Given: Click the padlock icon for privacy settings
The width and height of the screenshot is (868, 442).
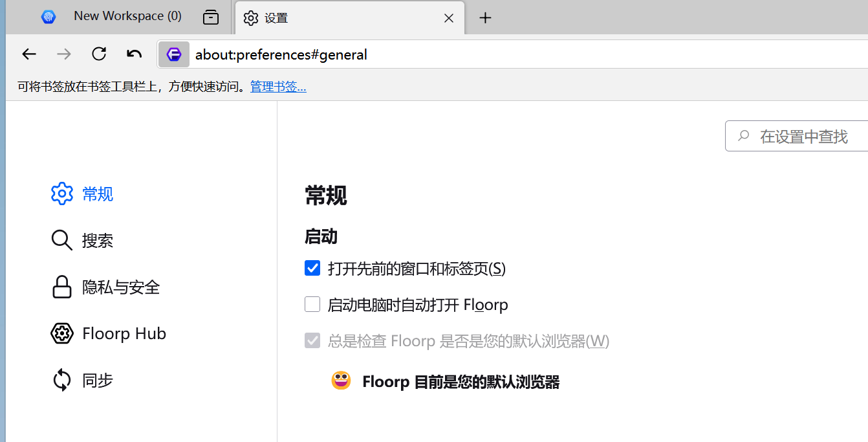Looking at the screenshot, I should tap(61, 287).
